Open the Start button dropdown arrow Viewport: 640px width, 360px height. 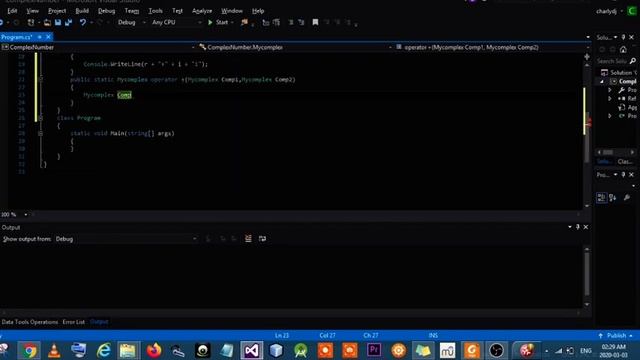coord(232,22)
